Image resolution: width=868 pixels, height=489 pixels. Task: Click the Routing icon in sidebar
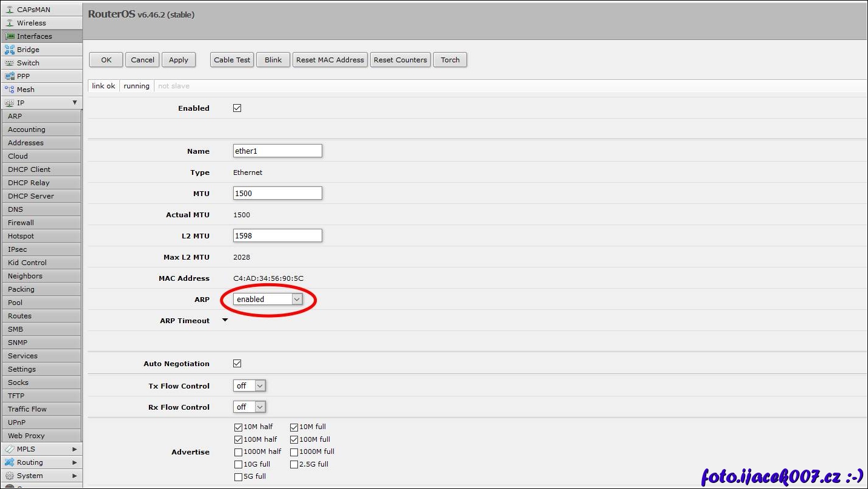point(9,462)
